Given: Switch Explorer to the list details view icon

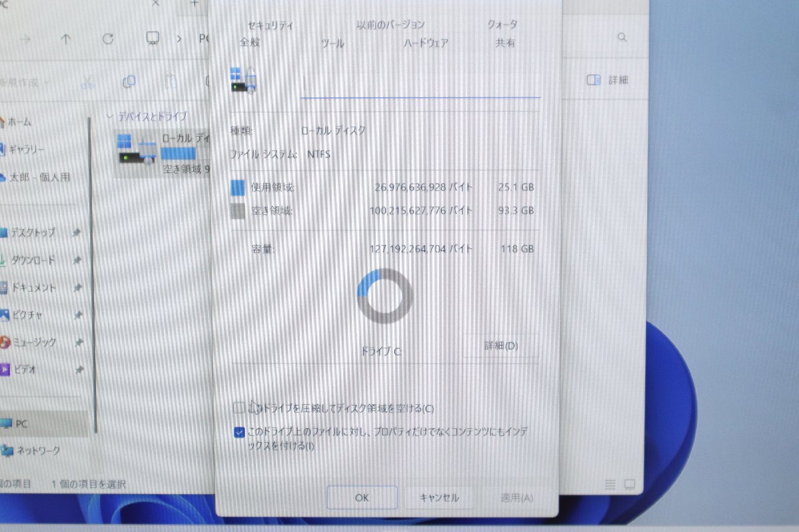Looking at the screenshot, I should (x=610, y=483).
